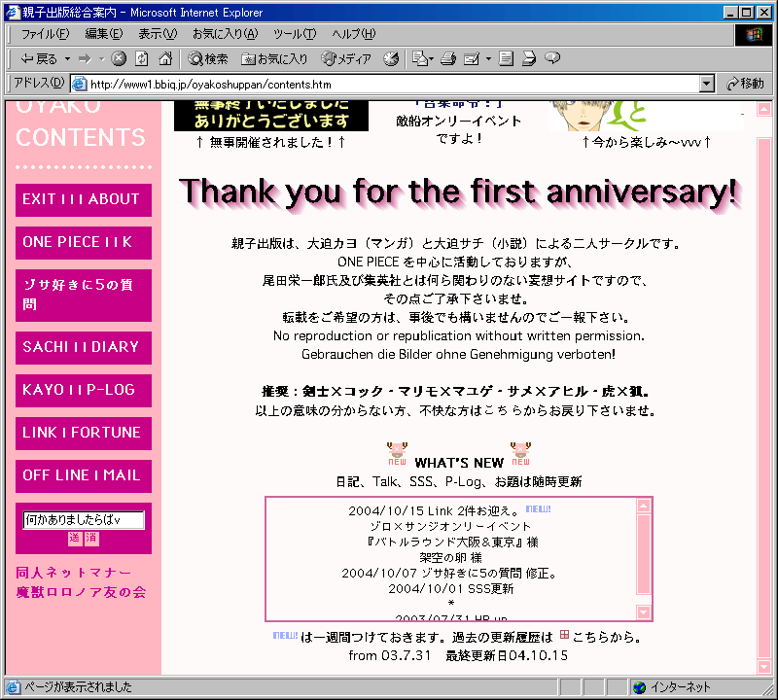Click the 何かありましたらば message text field
Screen dimensions: 778x700
(84, 520)
